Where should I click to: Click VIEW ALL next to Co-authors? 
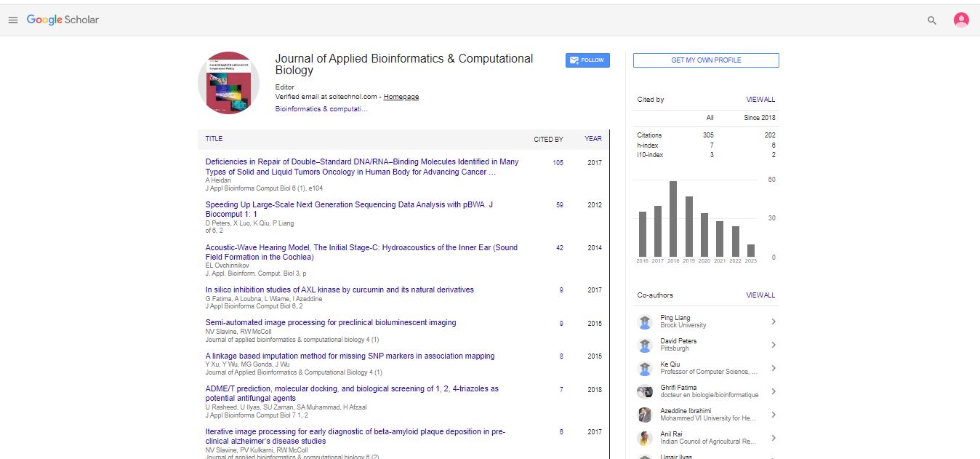point(760,295)
